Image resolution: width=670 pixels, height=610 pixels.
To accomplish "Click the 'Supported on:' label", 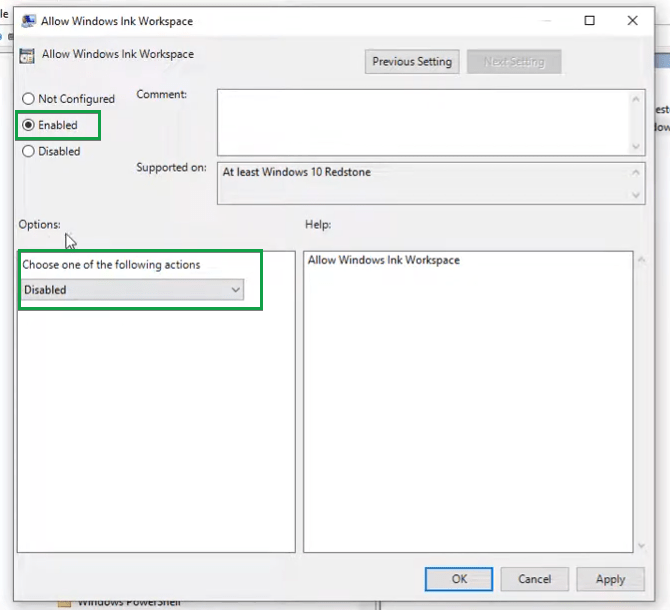I will (x=171, y=167).
